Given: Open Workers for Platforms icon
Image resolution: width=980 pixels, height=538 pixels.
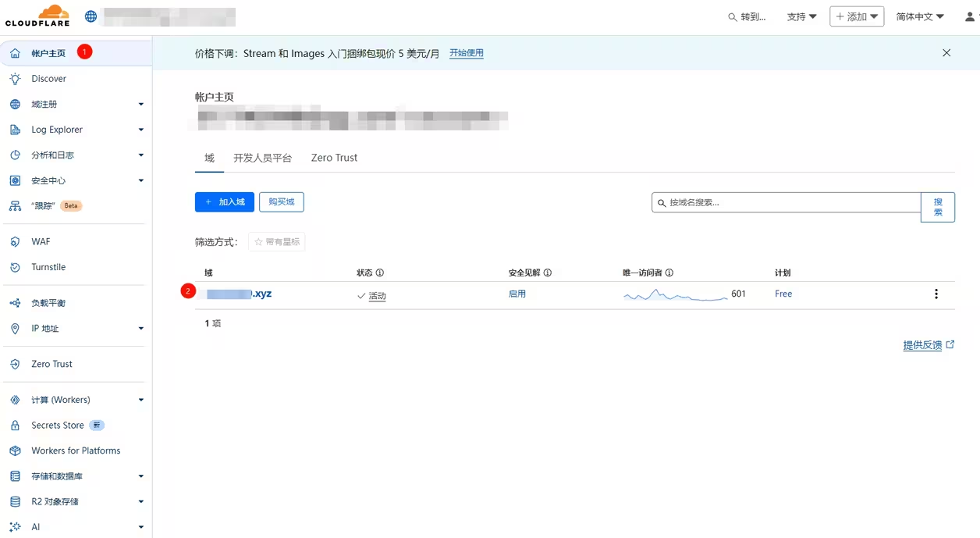Looking at the screenshot, I should pyautogui.click(x=15, y=451).
